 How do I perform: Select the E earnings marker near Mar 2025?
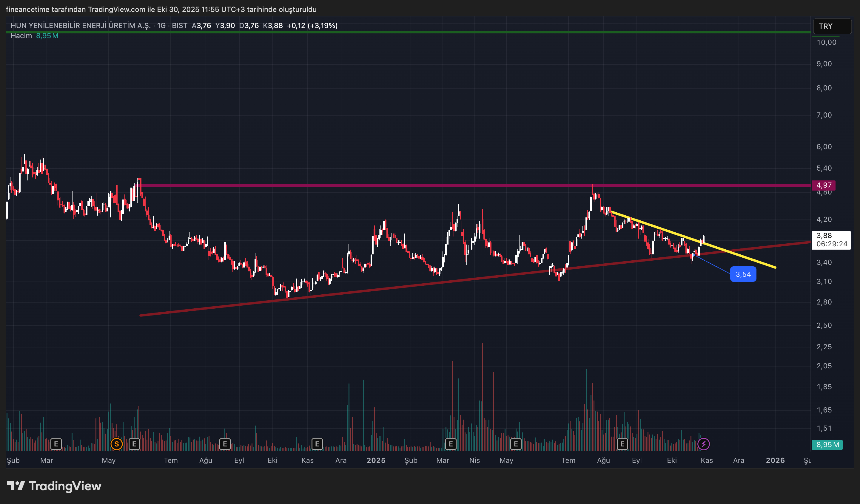[x=451, y=444]
